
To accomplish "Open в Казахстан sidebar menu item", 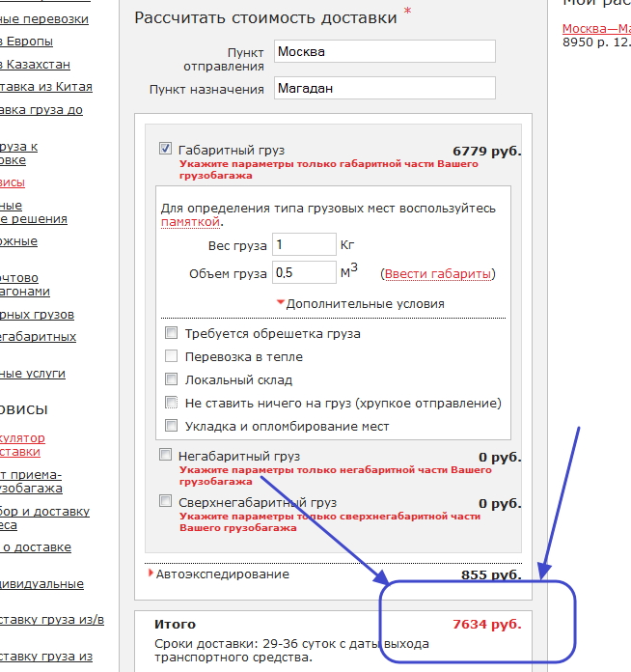I will 35,65.
